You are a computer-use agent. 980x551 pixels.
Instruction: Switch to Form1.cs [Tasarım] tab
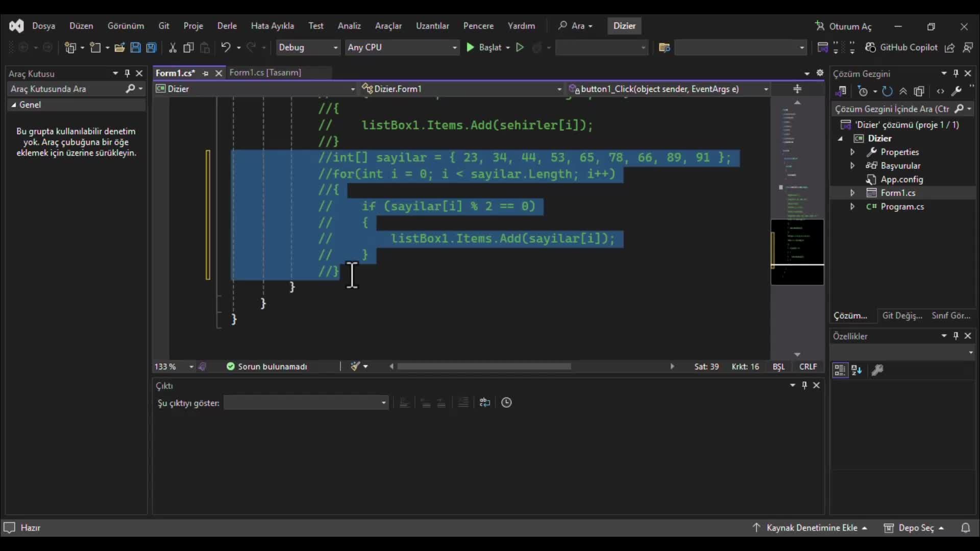[265, 72]
